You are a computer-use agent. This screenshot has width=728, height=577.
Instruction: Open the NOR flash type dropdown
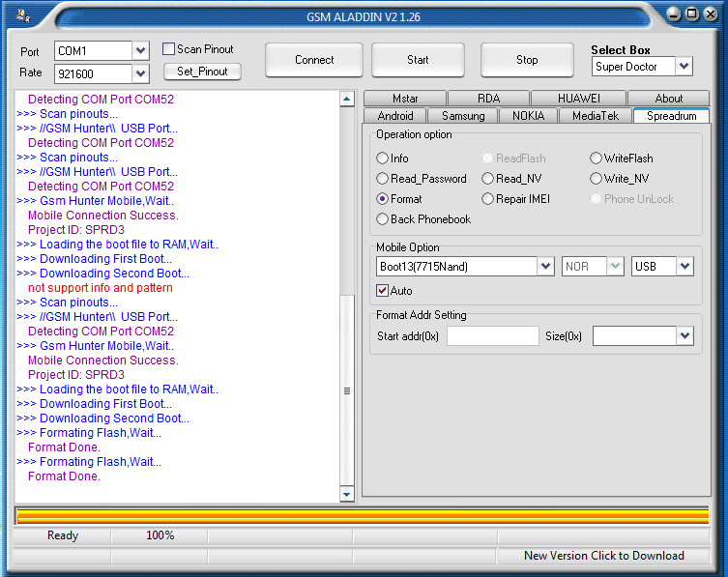coord(615,267)
